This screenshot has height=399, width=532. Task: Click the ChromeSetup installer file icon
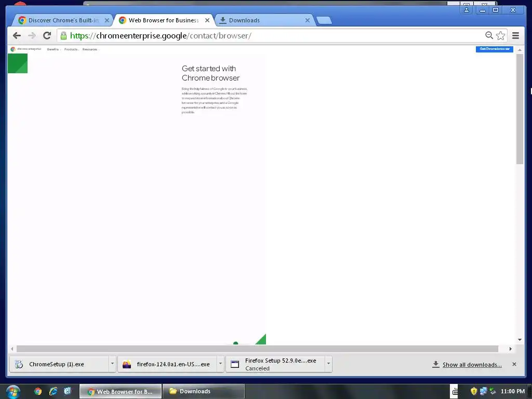coord(19,364)
